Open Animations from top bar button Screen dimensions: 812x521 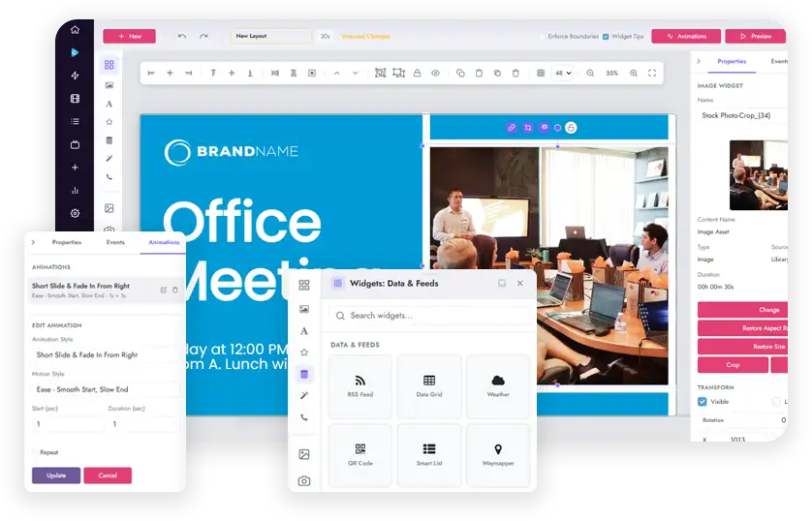point(686,36)
